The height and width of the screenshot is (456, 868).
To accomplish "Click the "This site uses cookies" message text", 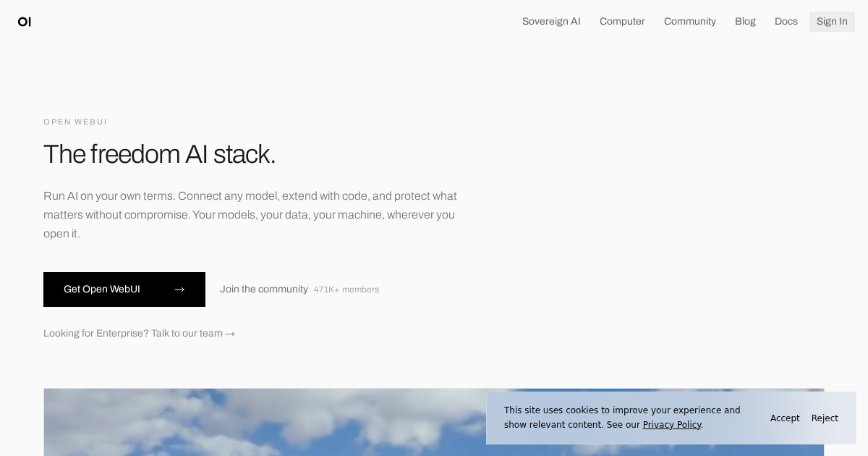I will [x=622, y=418].
